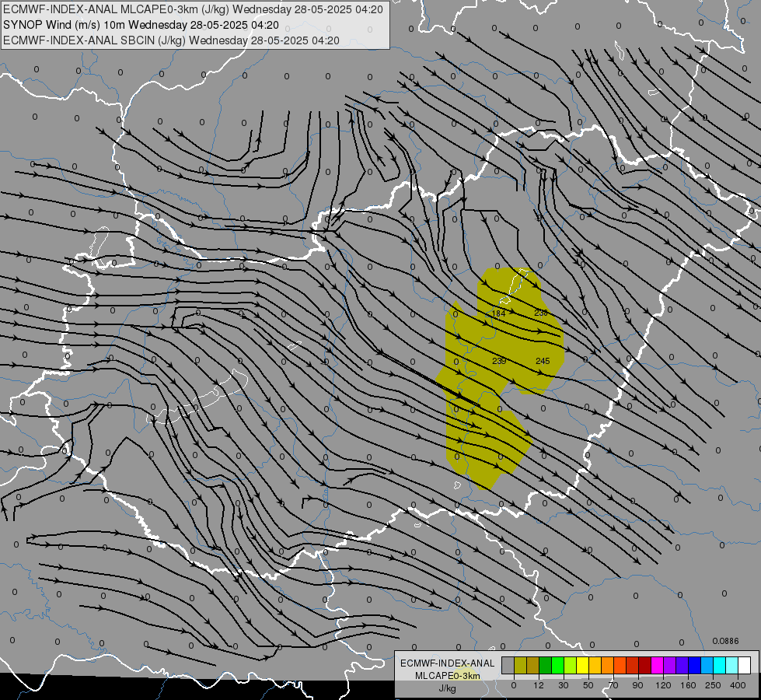761x700 pixels.
Task: Click the 'ECMWF-INDEX-ANAL' legend caption
Action: coord(448,663)
